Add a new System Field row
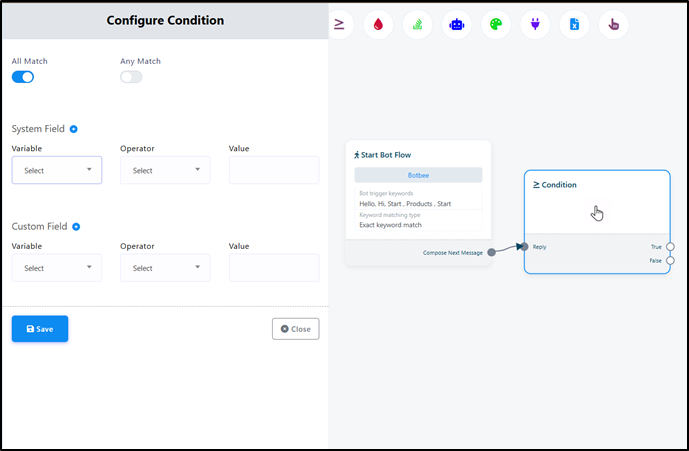The height and width of the screenshot is (451, 689). (x=74, y=129)
